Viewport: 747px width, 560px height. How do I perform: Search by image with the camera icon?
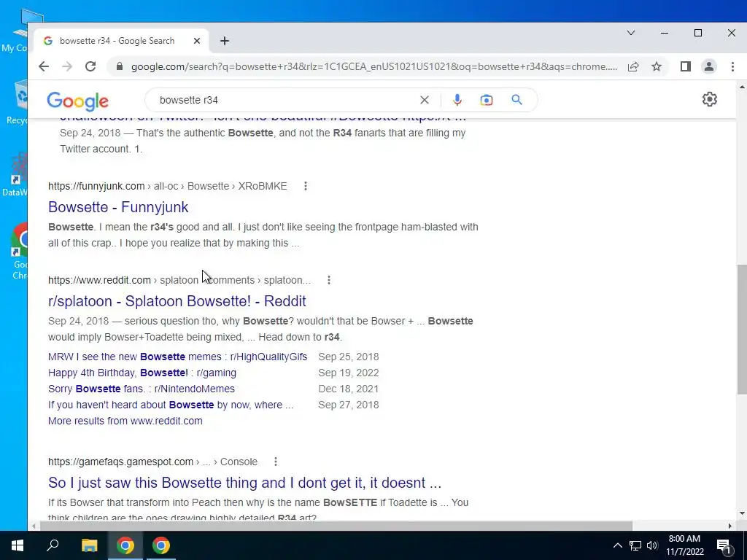click(487, 100)
